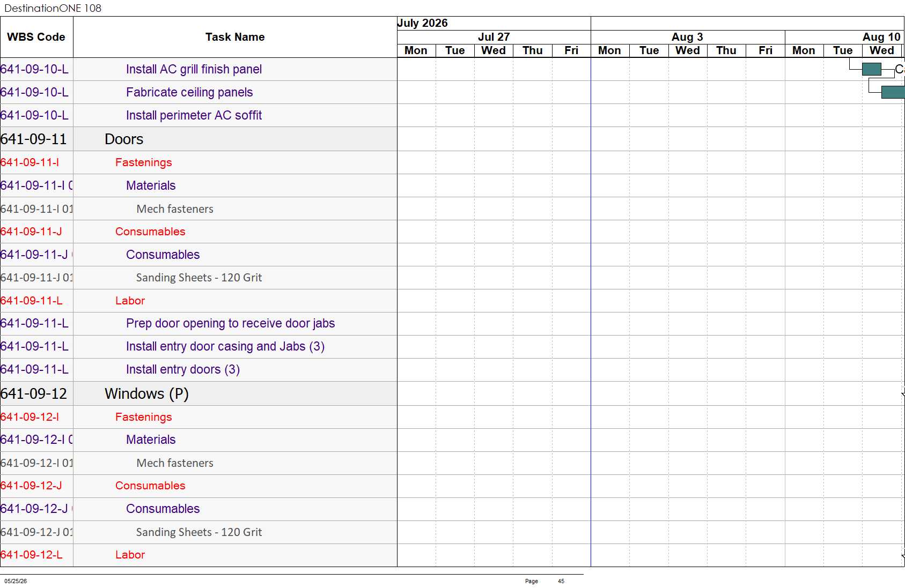Select the Install AC grill finish panel task

pyautogui.click(x=194, y=69)
